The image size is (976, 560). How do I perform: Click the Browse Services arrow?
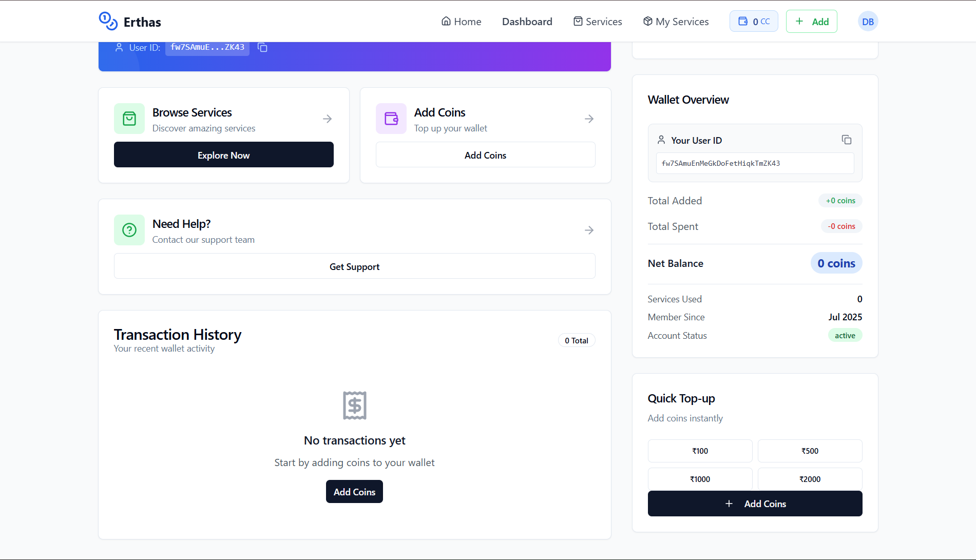(327, 119)
